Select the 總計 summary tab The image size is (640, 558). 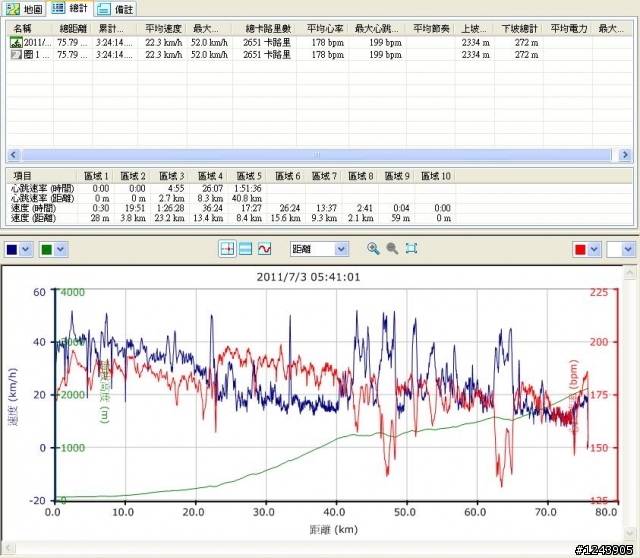tap(70, 8)
